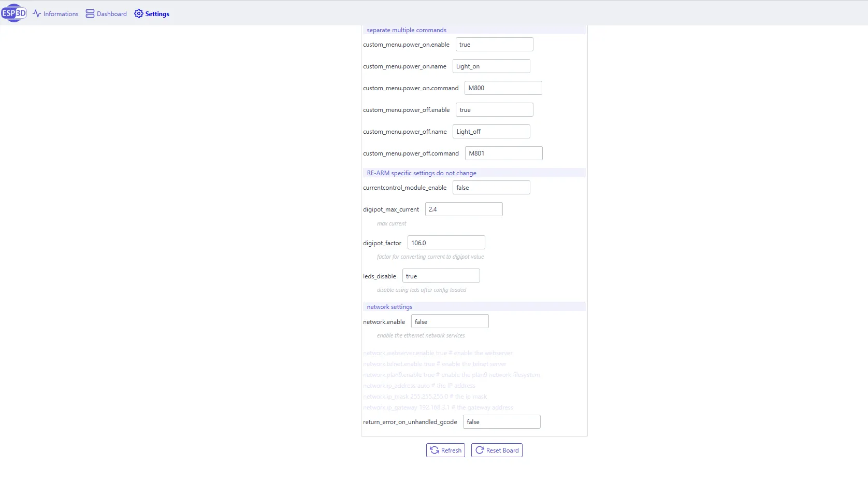Click the digipot_max_current input box
Screen dimensions: 868x479
click(464, 209)
